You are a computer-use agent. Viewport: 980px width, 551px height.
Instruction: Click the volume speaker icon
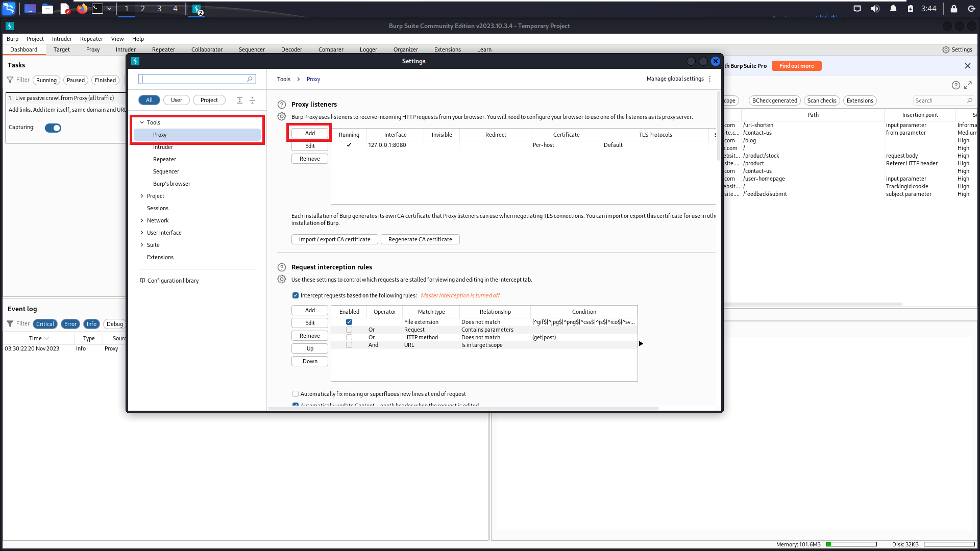tap(875, 8)
